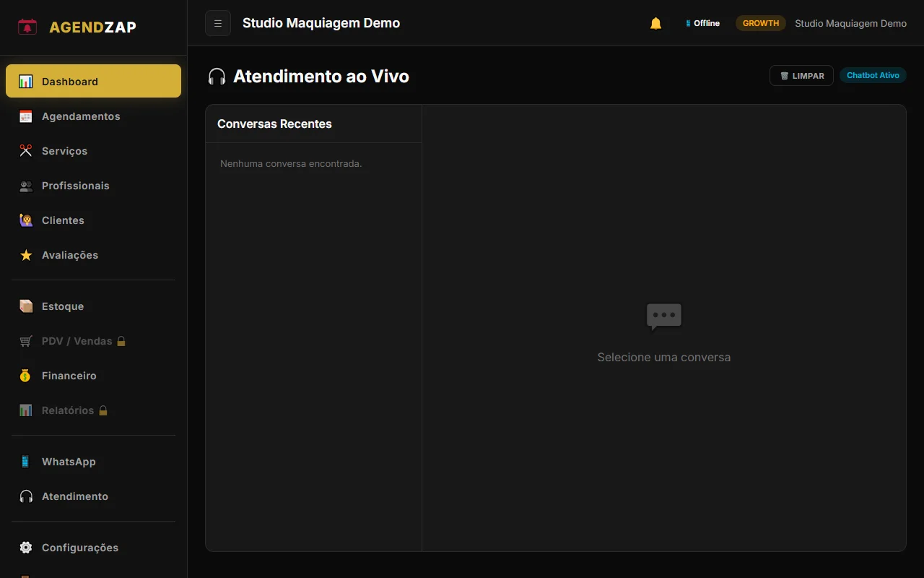Click the Financeiro money bag icon
This screenshot has width=924, height=578.
tap(26, 376)
